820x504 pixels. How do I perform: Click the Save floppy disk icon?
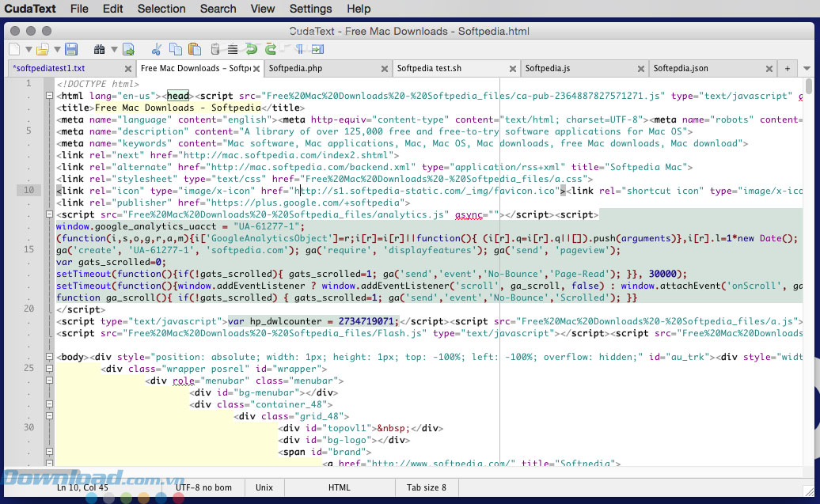click(71, 49)
